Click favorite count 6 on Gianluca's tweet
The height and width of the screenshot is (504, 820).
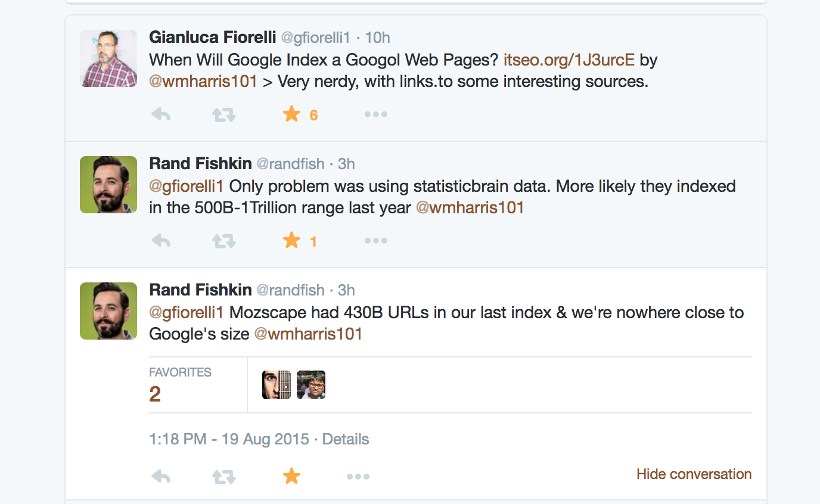(314, 116)
